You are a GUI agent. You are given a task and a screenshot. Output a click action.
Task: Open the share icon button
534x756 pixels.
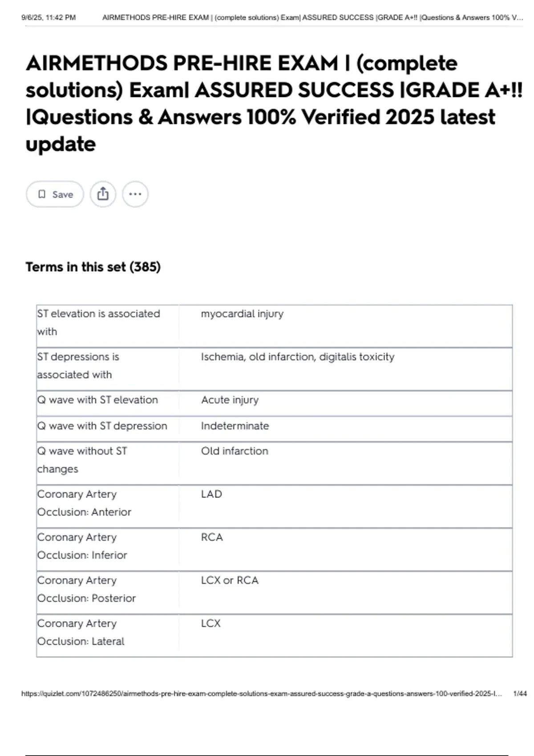[x=103, y=194]
